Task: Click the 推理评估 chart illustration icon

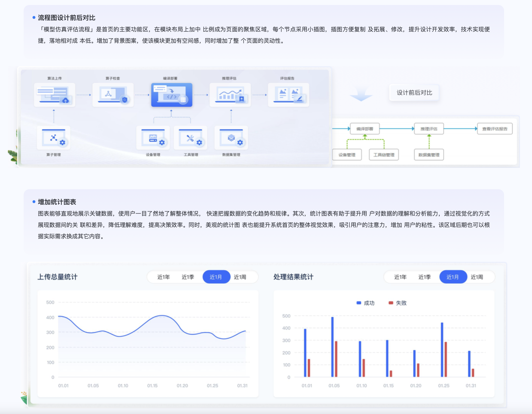Action: (x=230, y=95)
